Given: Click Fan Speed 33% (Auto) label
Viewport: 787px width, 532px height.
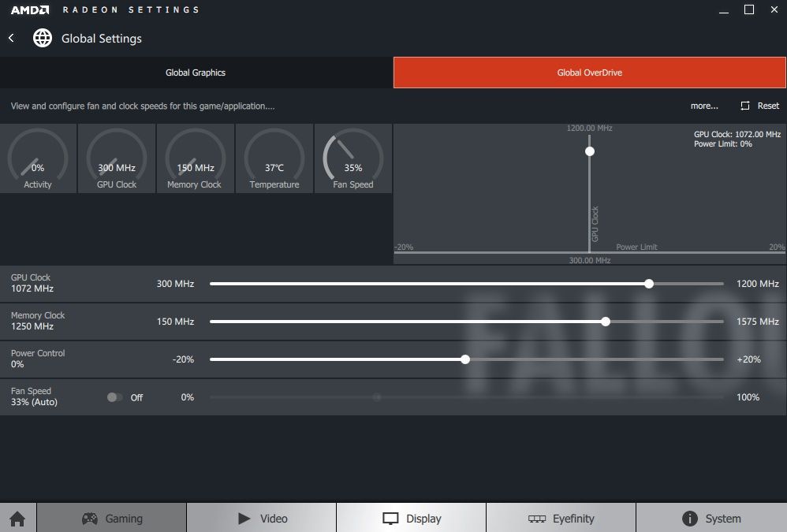Looking at the screenshot, I should (x=34, y=396).
